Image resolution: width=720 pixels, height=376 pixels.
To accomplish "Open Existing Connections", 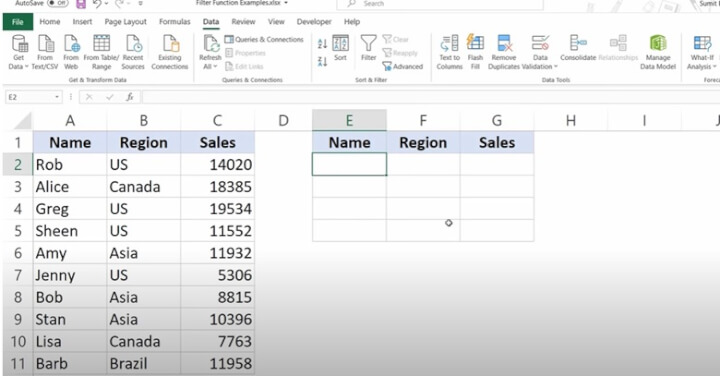I will click(170, 52).
